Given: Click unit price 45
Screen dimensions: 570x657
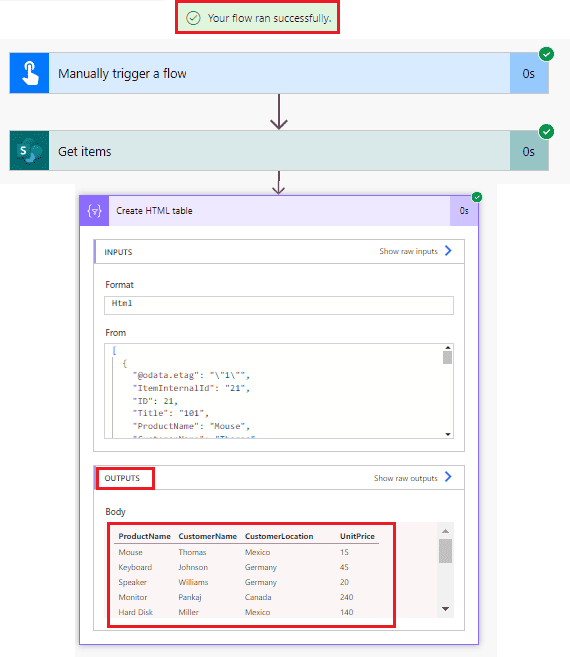Looking at the screenshot, I should point(344,567).
